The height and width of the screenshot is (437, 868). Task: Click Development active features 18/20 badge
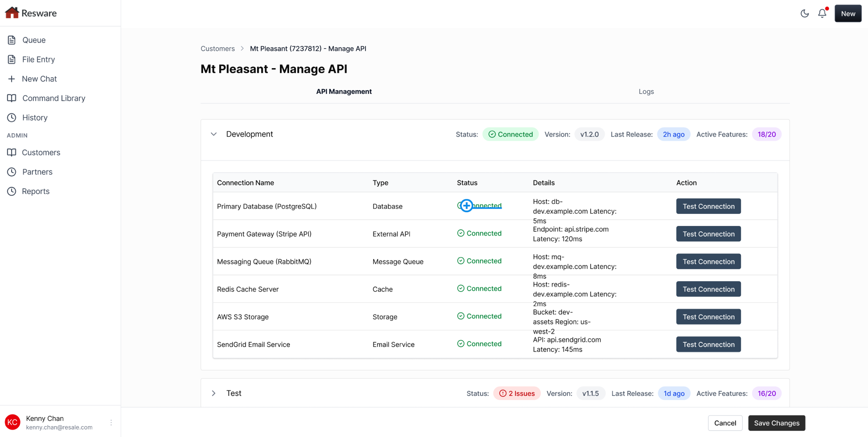tap(766, 135)
